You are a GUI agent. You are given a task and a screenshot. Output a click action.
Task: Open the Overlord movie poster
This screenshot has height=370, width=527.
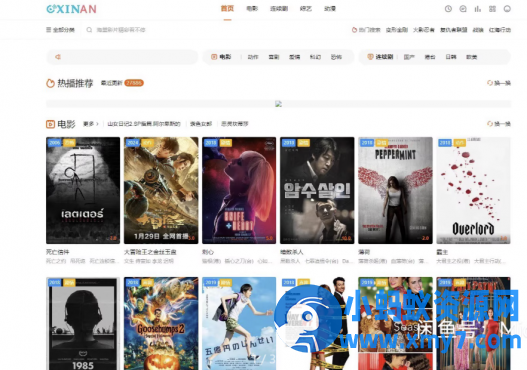(x=473, y=190)
